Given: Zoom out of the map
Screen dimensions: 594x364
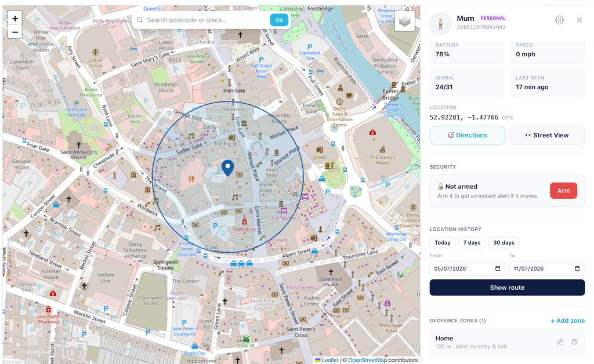Looking at the screenshot, I should click(15, 32).
